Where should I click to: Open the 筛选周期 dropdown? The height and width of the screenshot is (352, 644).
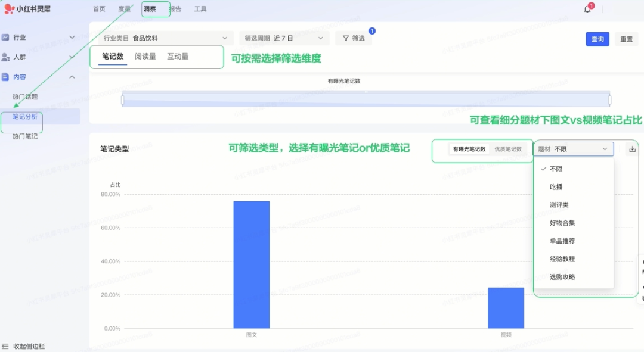(284, 38)
